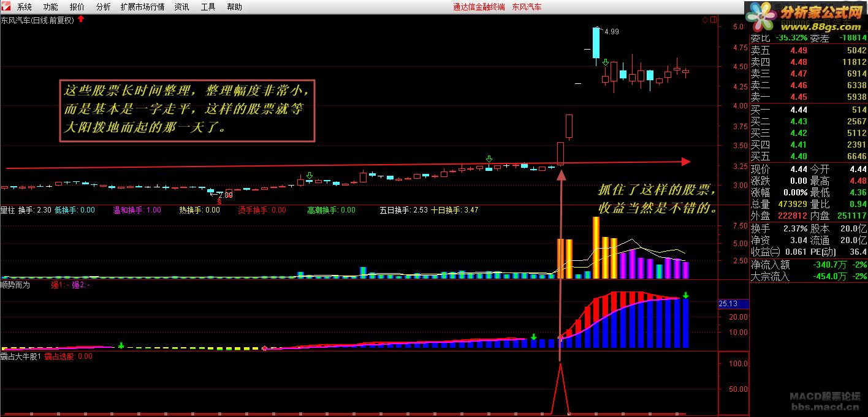The height and width of the screenshot is (417, 868).
Task: Click the first green arrow in 顺势而为 panel
Action: point(121,345)
